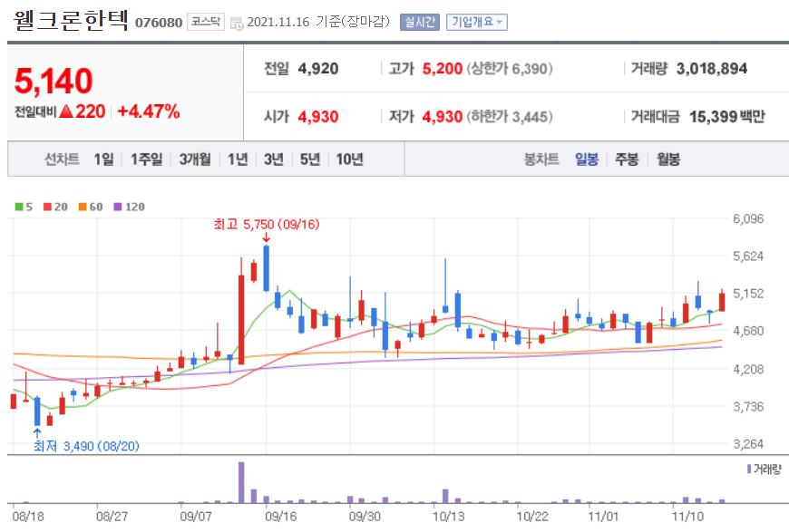Click the 09/16 date axis label
789x532 pixels.
(x=281, y=517)
